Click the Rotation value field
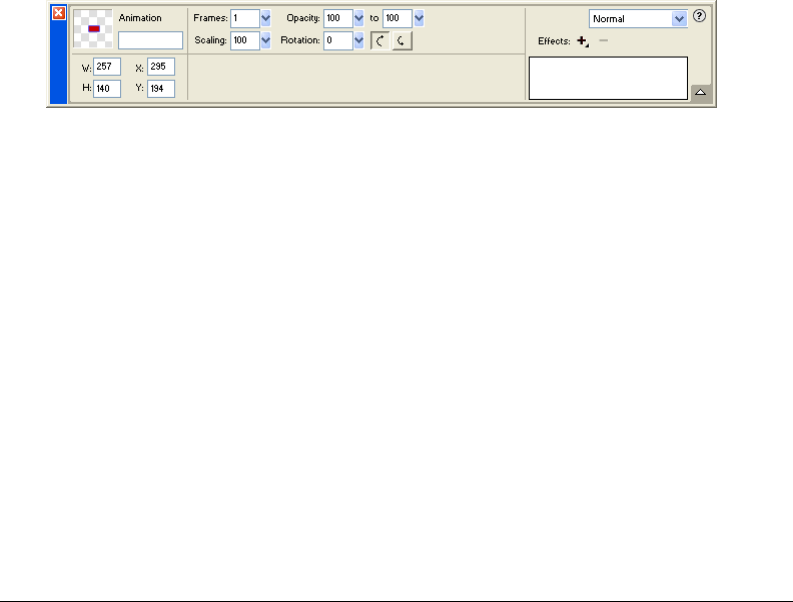This screenshot has width=793, height=602. pos(338,40)
